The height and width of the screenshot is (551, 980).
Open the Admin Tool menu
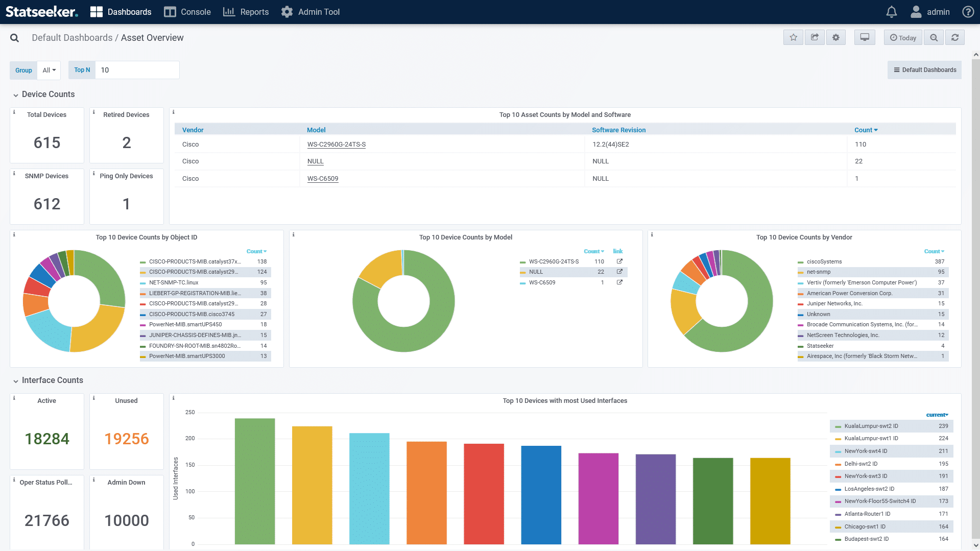[x=310, y=12]
